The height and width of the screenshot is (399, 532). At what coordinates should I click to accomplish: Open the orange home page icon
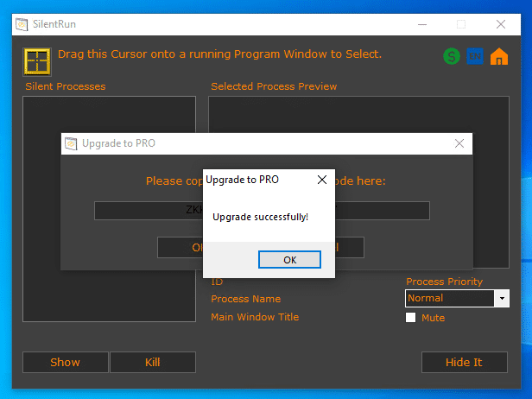(x=499, y=56)
